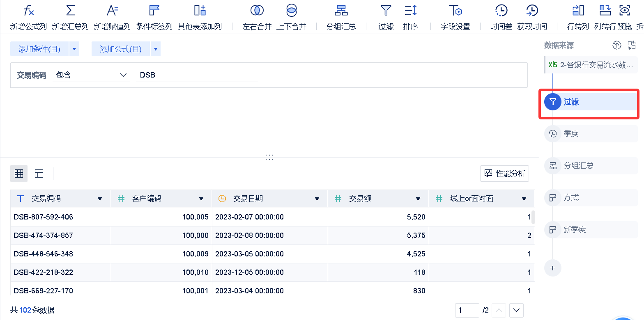Open the 包含 operator dropdown
This screenshot has height=320, width=644.
pyautogui.click(x=91, y=75)
